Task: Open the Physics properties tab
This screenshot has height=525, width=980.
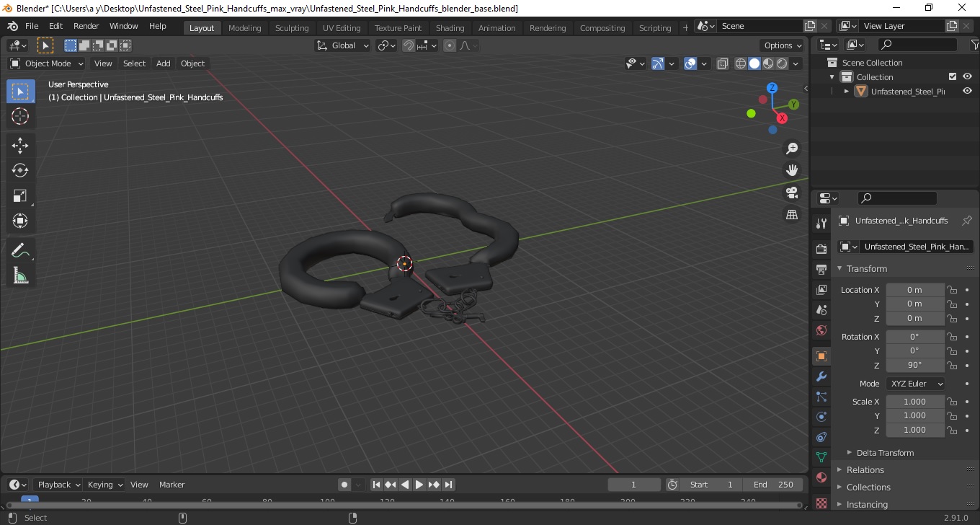Action: [821, 417]
